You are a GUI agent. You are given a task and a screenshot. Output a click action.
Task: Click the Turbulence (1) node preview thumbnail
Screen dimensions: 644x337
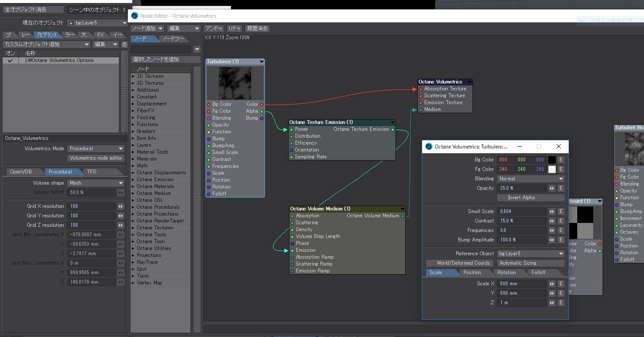click(235, 83)
